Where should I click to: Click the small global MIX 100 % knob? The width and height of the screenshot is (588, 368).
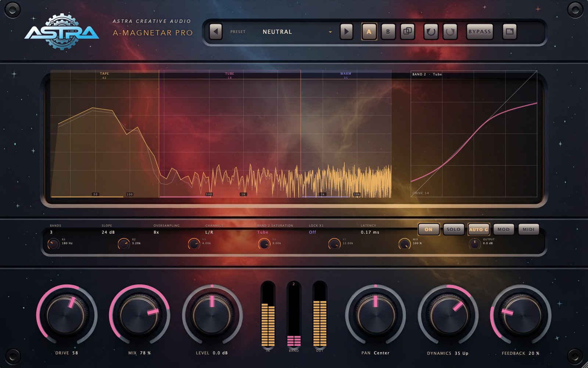[404, 244]
